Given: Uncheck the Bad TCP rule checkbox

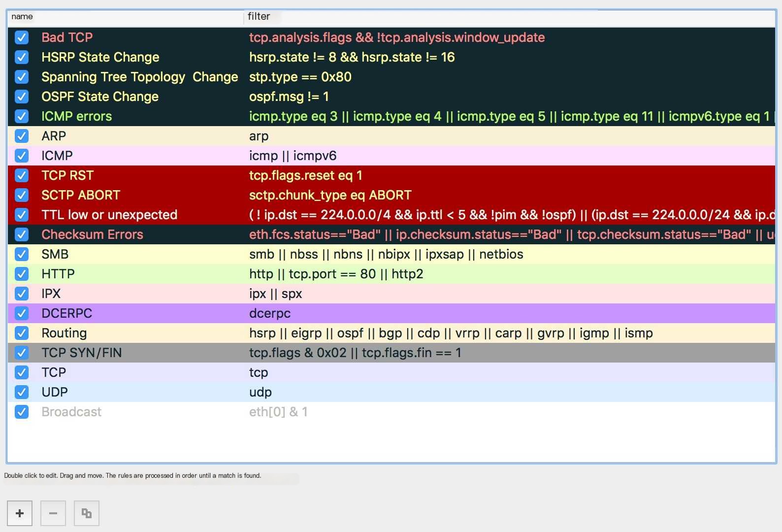Looking at the screenshot, I should (22, 37).
